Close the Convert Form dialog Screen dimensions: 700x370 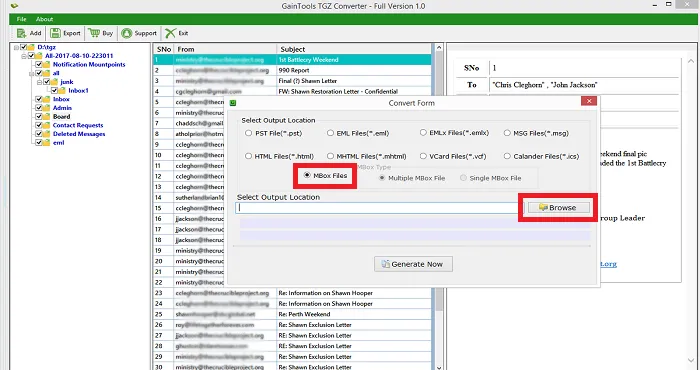[589, 101]
